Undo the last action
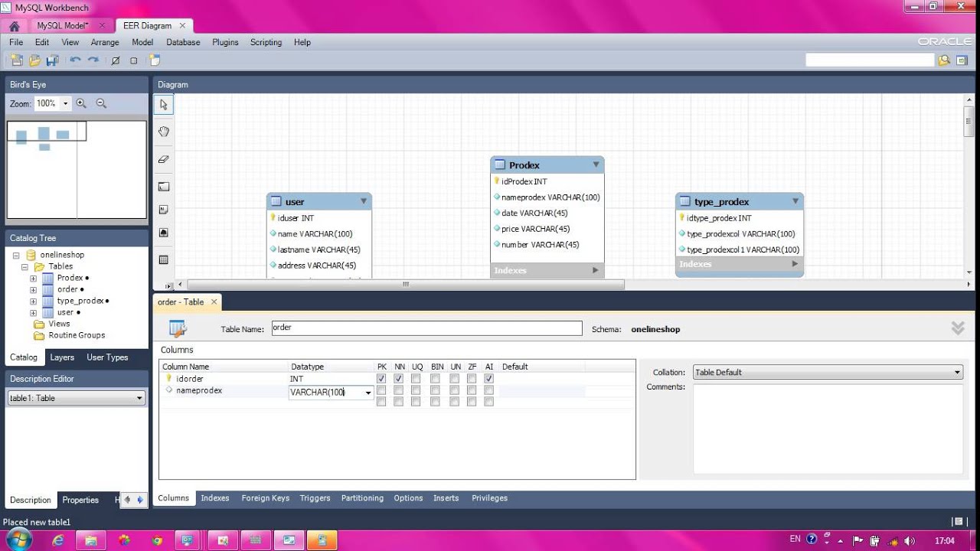Image resolution: width=980 pixels, height=551 pixels. click(75, 60)
